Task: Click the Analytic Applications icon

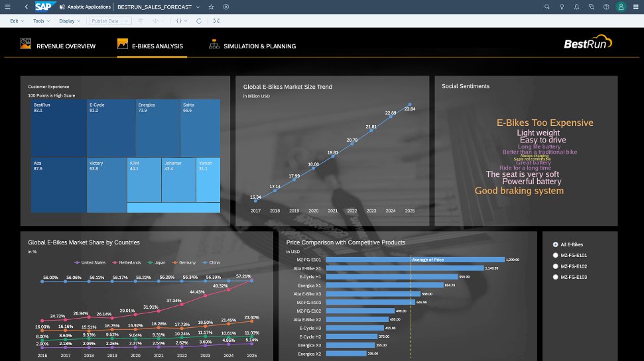Action: click(x=62, y=7)
